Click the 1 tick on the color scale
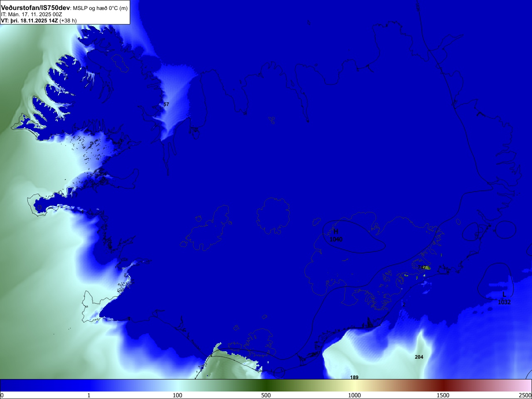The height and width of the screenshot is (399, 532). [89, 395]
